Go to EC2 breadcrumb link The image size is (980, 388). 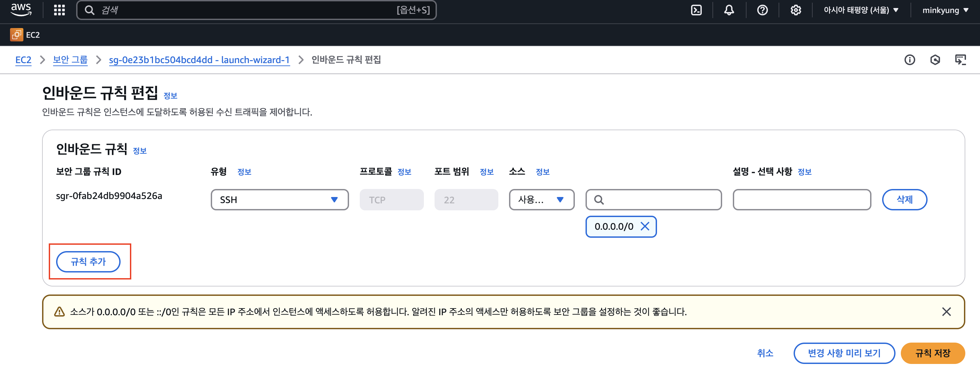point(23,60)
